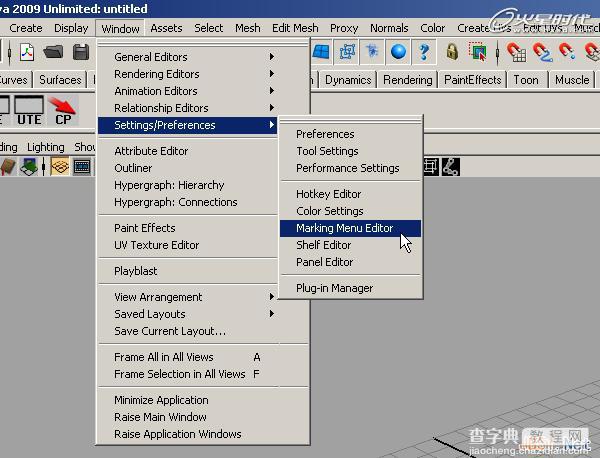Choose Tool Settings
This screenshot has width=600, height=458.
click(x=351, y=151)
